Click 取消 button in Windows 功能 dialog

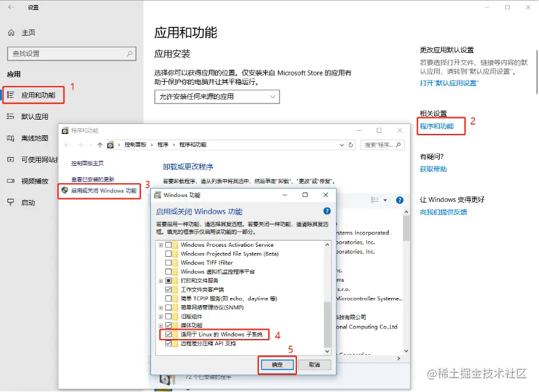coord(314,365)
